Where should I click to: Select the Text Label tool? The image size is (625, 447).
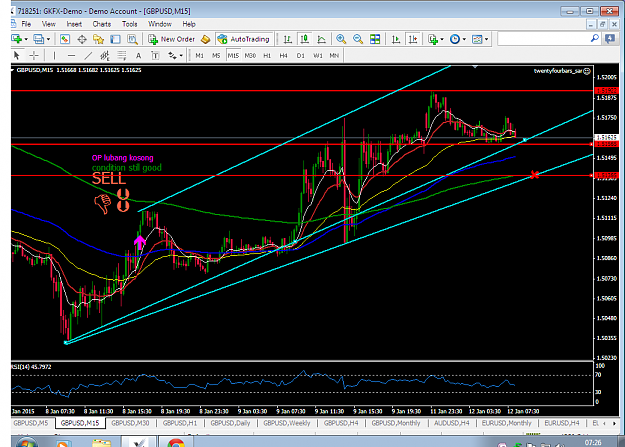[155, 55]
